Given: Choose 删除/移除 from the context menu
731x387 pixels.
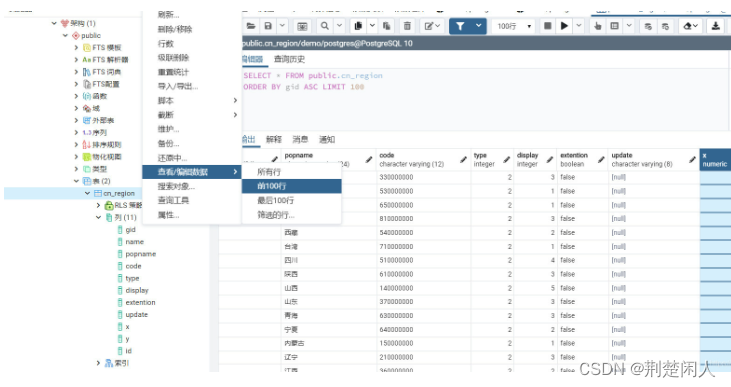Looking at the screenshot, I should pos(192,29).
